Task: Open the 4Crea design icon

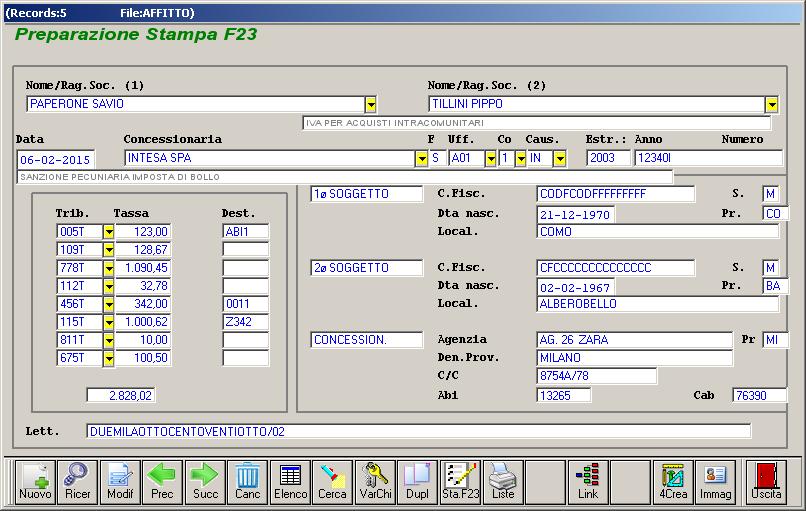Action: (x=673, y=482)
